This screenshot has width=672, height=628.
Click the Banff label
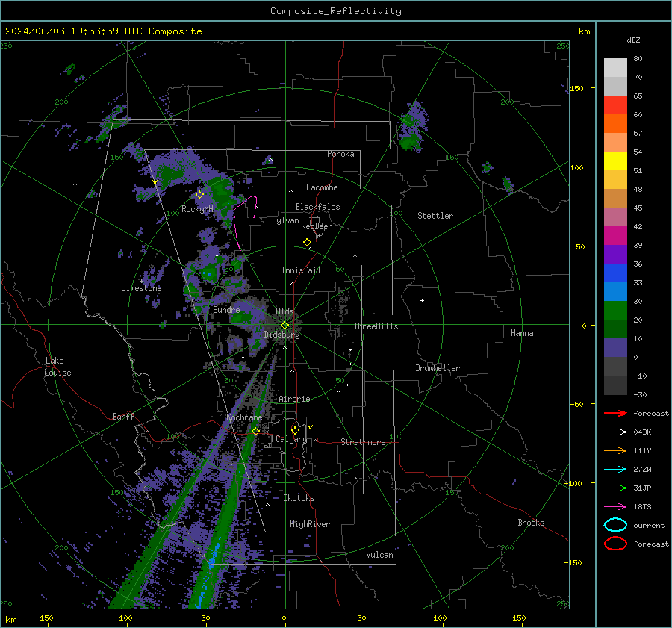coord(123,416)
